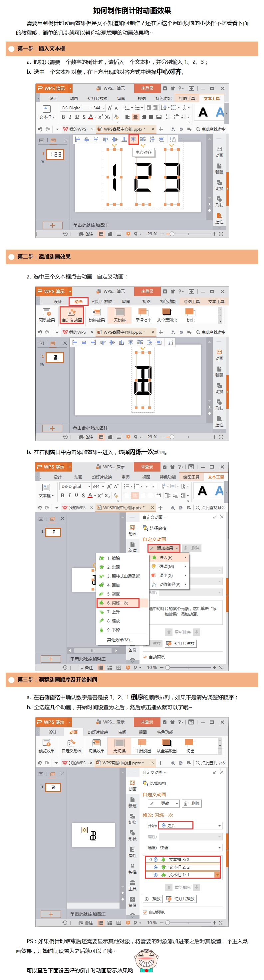Open 速度 快速 dropdown in step 3 pane
Screen dimensions: 264x980
tap(190, 848)
